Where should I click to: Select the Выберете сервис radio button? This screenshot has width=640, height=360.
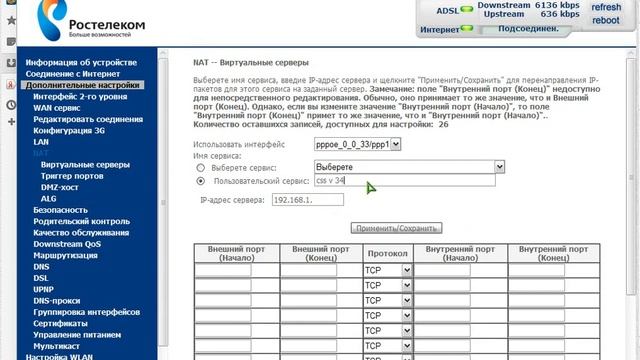click(x=200, y=168)
